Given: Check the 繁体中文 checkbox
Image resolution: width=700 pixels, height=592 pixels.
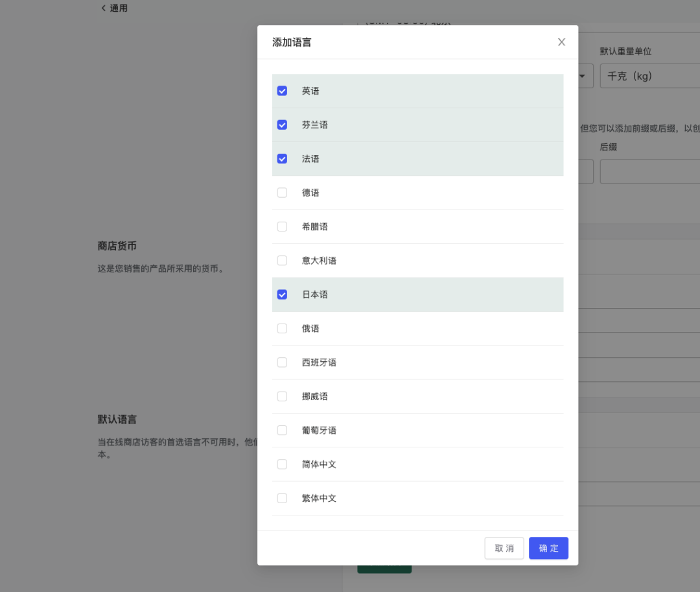Looking at the screenshot, I should point(282,498).
